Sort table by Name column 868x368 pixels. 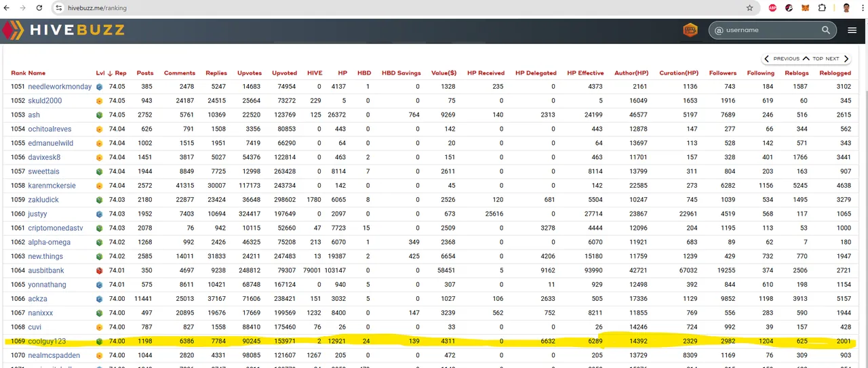[37, 73]
